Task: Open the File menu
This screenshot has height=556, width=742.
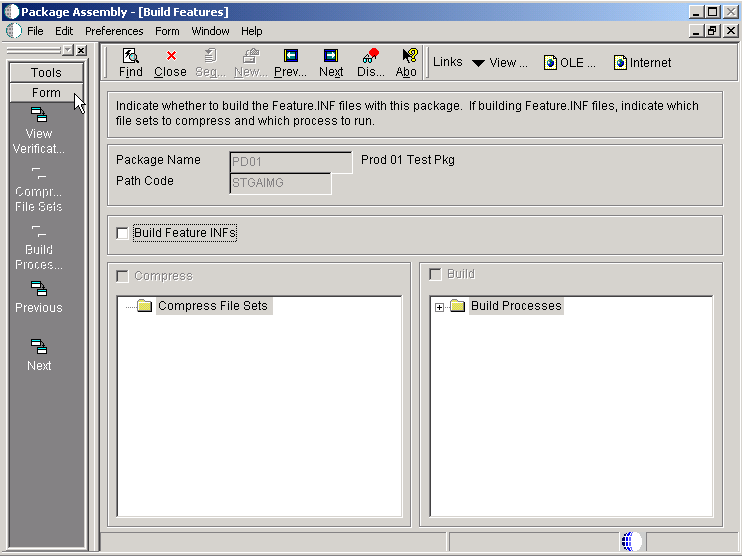Action: pyautogui.click(x=35, y=31)
